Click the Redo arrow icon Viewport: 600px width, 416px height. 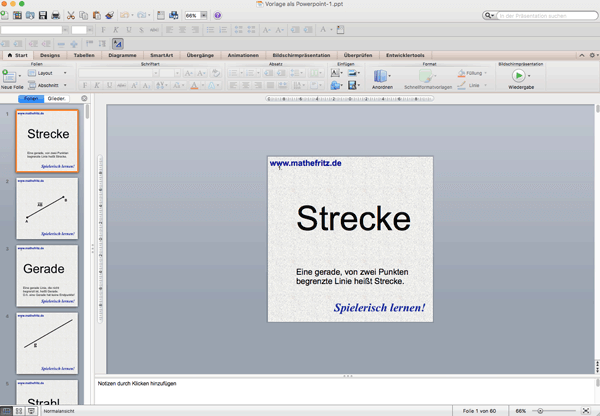point(142,15)
